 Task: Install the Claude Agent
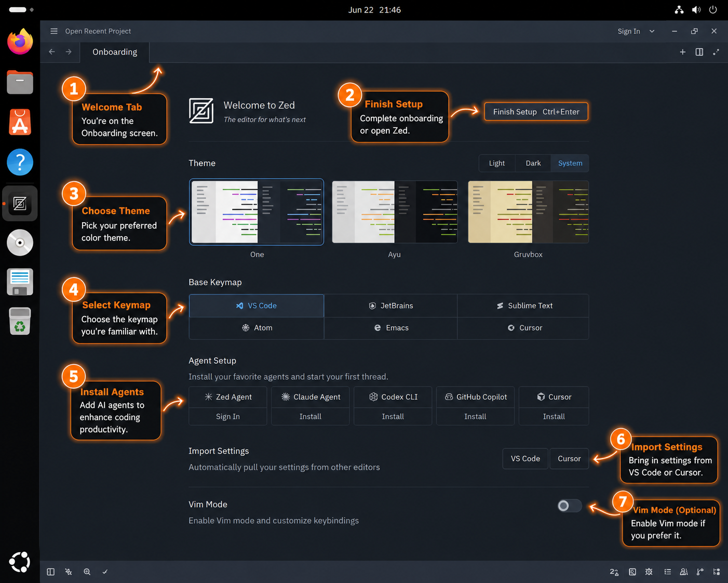(311, 417)
